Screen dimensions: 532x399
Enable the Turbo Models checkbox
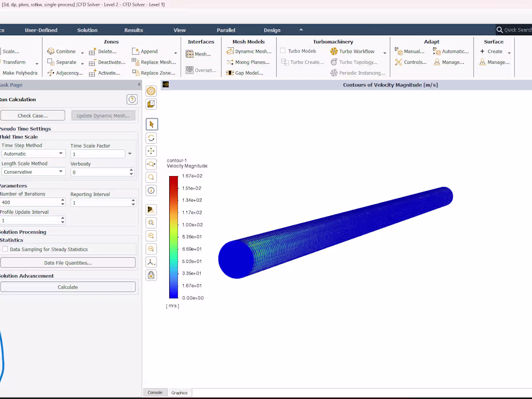(x=282, y=51)
